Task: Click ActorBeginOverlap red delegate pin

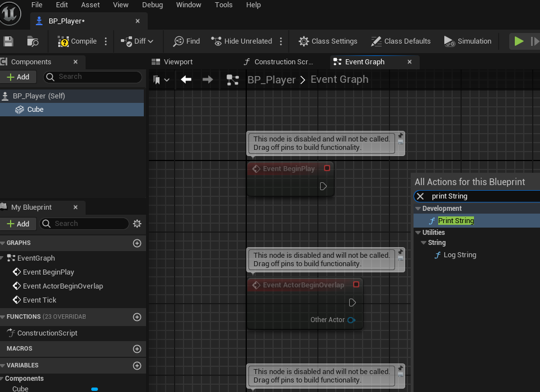Action: (x=356, y=284)
